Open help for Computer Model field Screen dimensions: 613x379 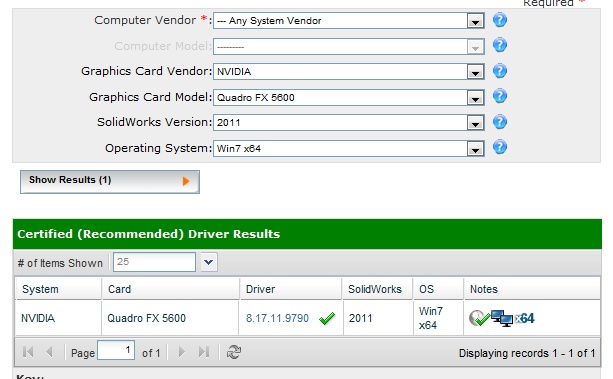(500, 45)
